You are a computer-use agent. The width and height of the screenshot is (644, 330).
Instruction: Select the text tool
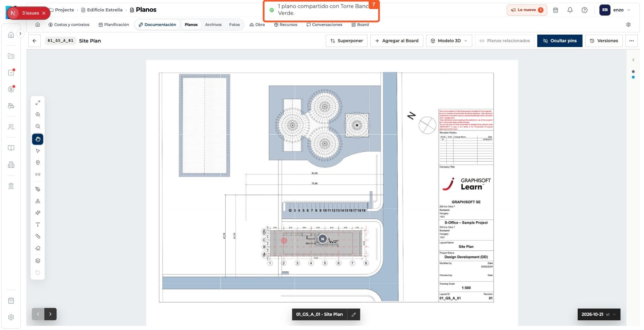[38, 224]
